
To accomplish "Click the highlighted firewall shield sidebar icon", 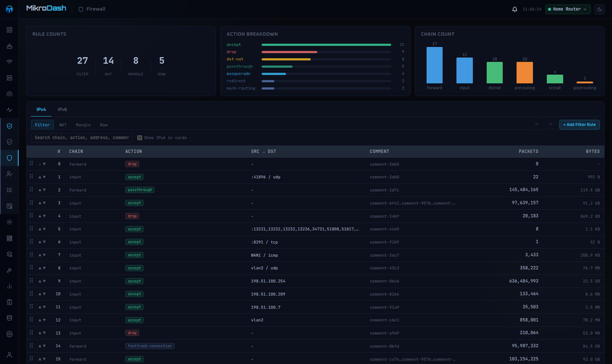I will [9, 158].
